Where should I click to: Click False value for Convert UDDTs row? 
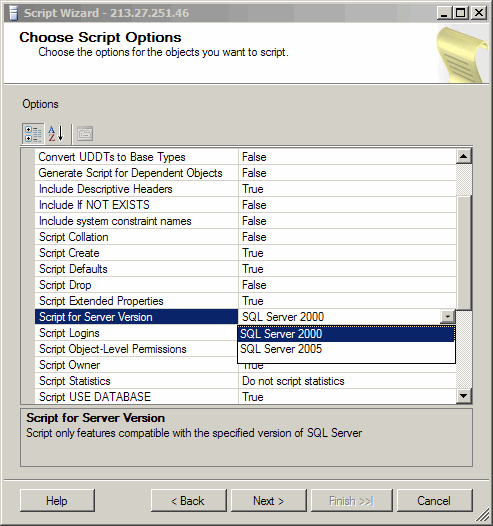(347, 157)
